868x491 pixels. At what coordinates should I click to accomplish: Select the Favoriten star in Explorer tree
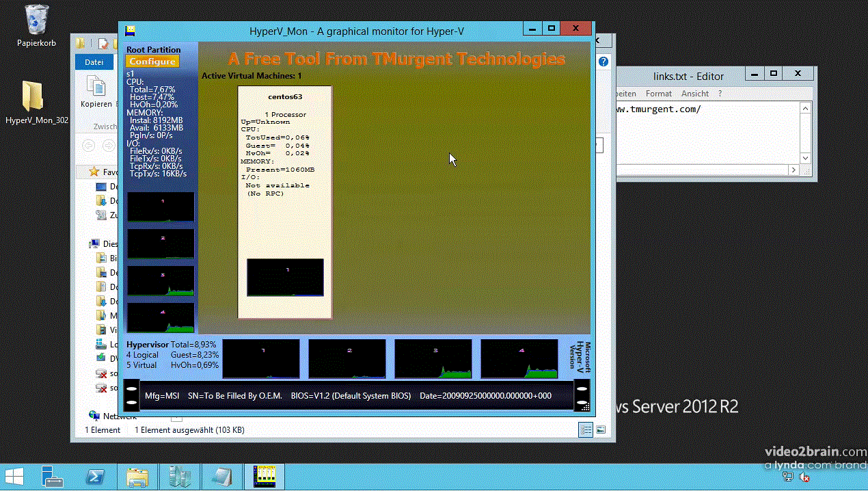pyautogui.click(x=95, y=172)
